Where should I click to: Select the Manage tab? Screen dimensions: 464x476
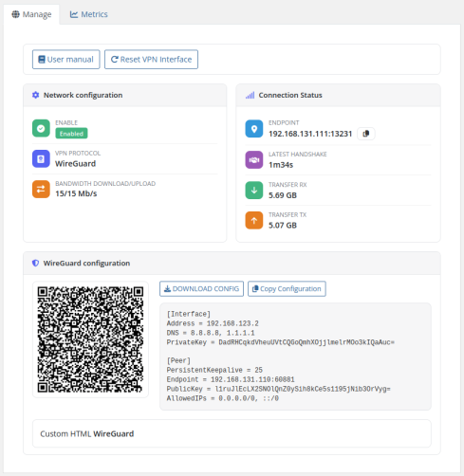click(31, 14)
